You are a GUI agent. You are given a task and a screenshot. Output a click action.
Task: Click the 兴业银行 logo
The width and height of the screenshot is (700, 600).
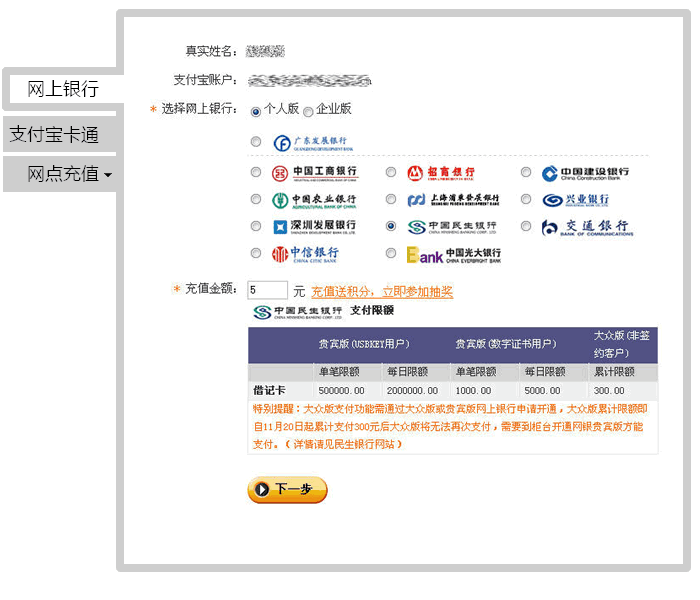pos(575,200)
